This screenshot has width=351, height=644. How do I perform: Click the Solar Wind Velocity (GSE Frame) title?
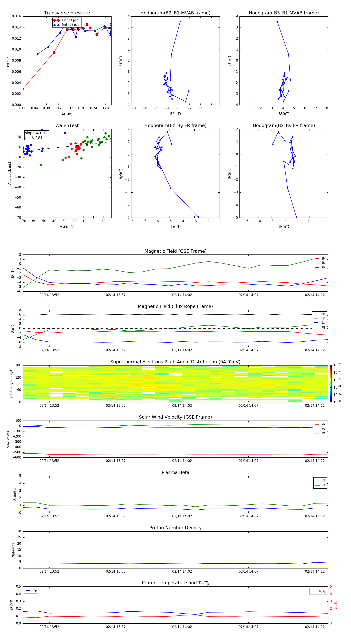175,417
